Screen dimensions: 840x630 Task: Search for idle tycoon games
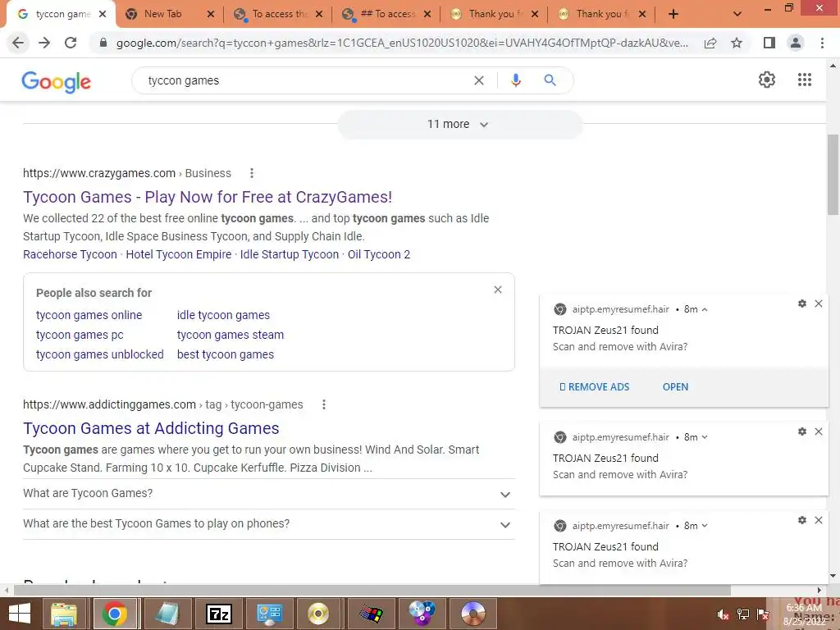(223, 315)
